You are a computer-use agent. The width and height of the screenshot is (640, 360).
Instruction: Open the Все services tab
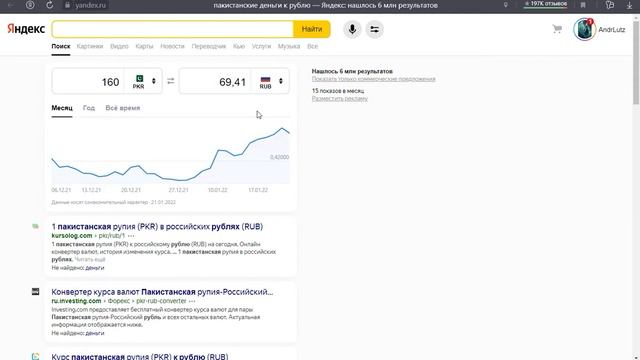(x=312, y=47)
